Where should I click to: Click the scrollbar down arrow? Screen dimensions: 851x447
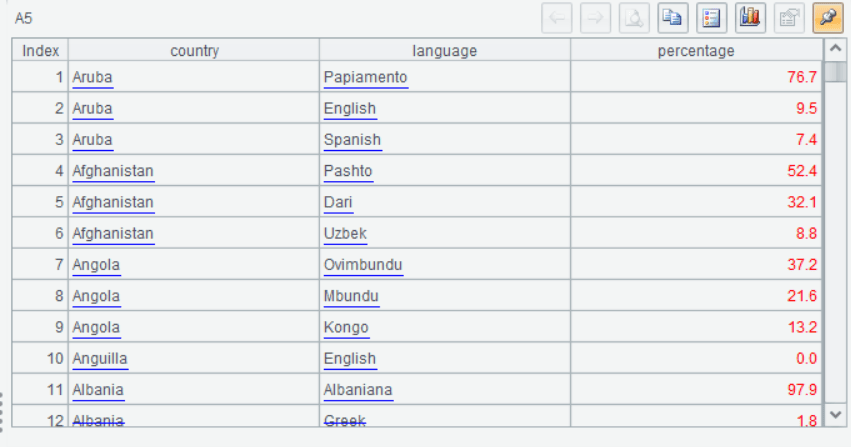(836, 415)
